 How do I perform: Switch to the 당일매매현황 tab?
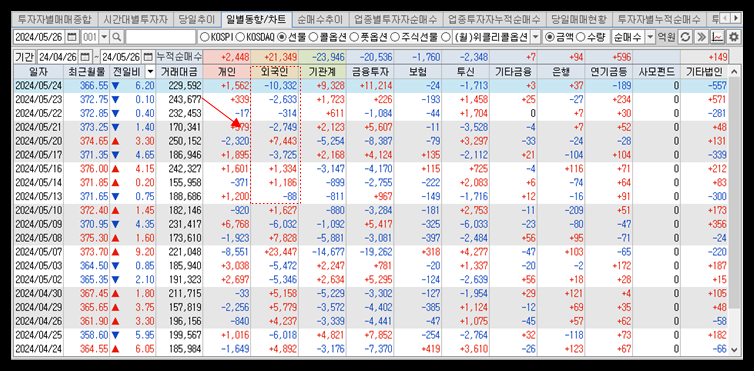(580, 20)
